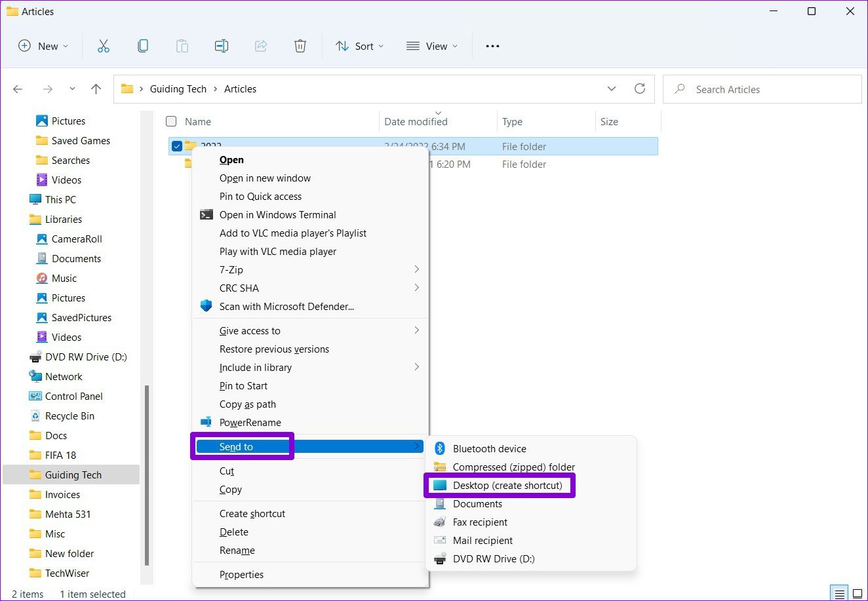Open This PC in the sidebar
Viewport: 868px width, 601px height.
coord(60,199)
